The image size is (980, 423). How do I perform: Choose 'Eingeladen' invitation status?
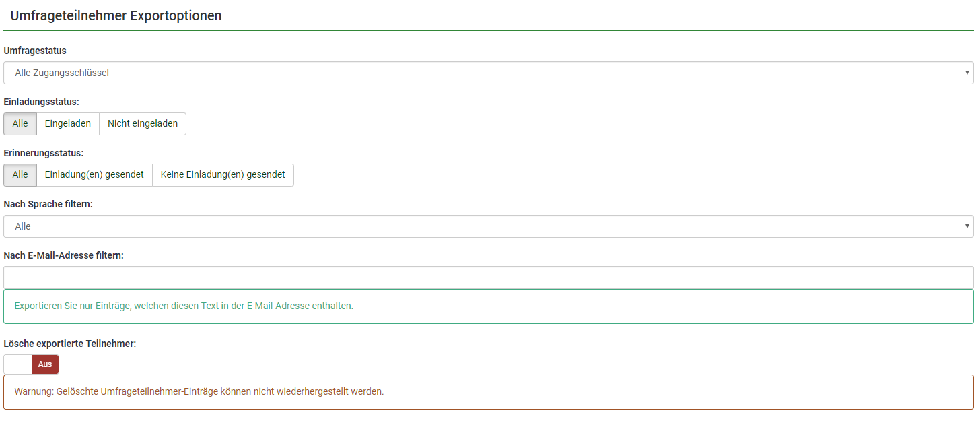[x=68, y=124]
